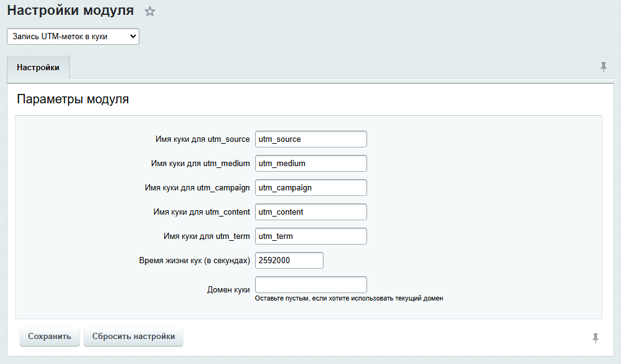Click the «Настройки модуля» page title

coord(70,11)
